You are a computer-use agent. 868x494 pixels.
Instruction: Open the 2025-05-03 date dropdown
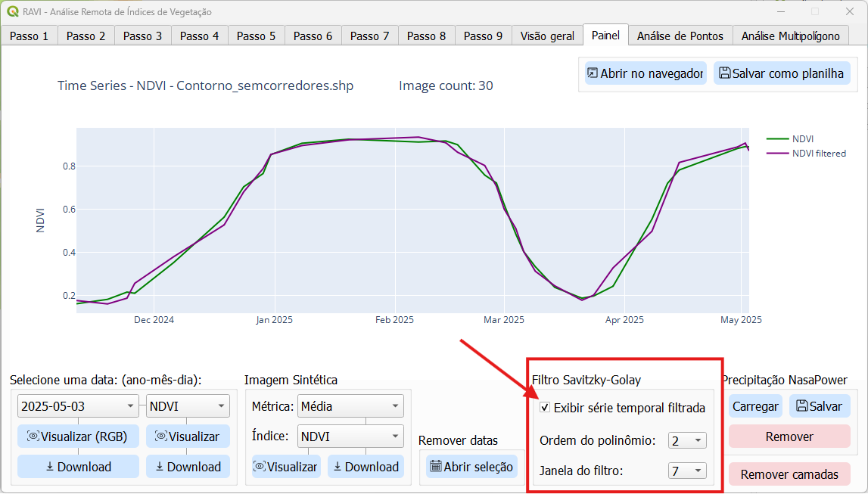click(78, 405)
